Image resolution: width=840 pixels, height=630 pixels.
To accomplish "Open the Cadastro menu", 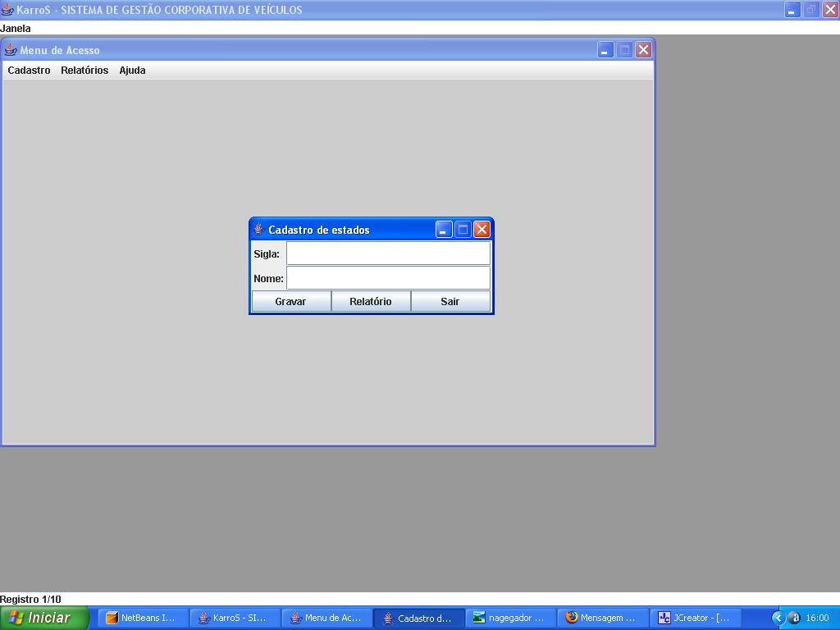I will (29, 71).
